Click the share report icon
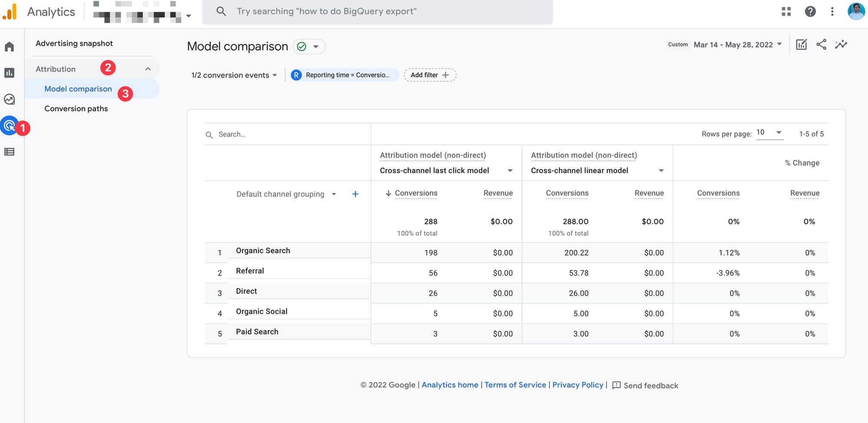Viewport: 868px width, 423px height. pos(821,44)
